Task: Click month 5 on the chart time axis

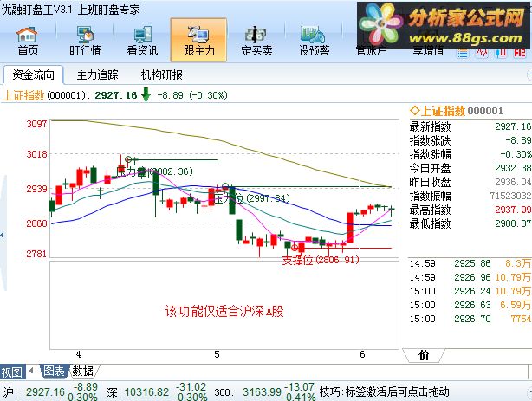Action: coord(217,354)
